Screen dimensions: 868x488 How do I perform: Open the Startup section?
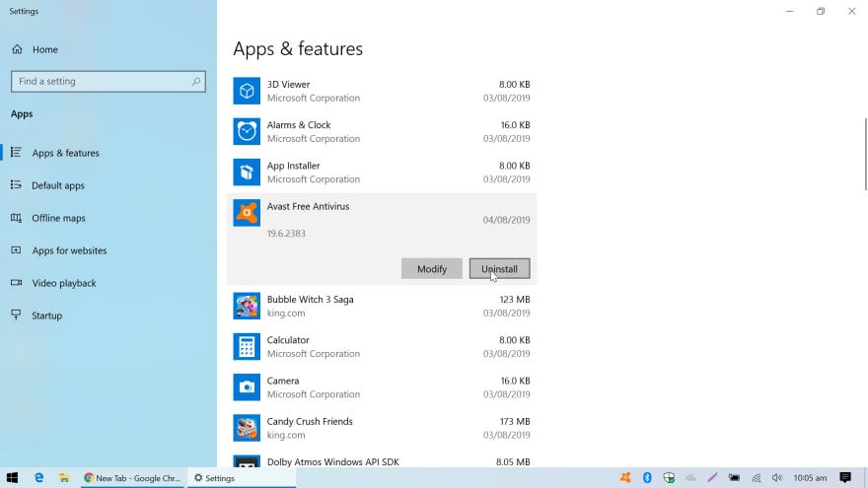[108, 315]
